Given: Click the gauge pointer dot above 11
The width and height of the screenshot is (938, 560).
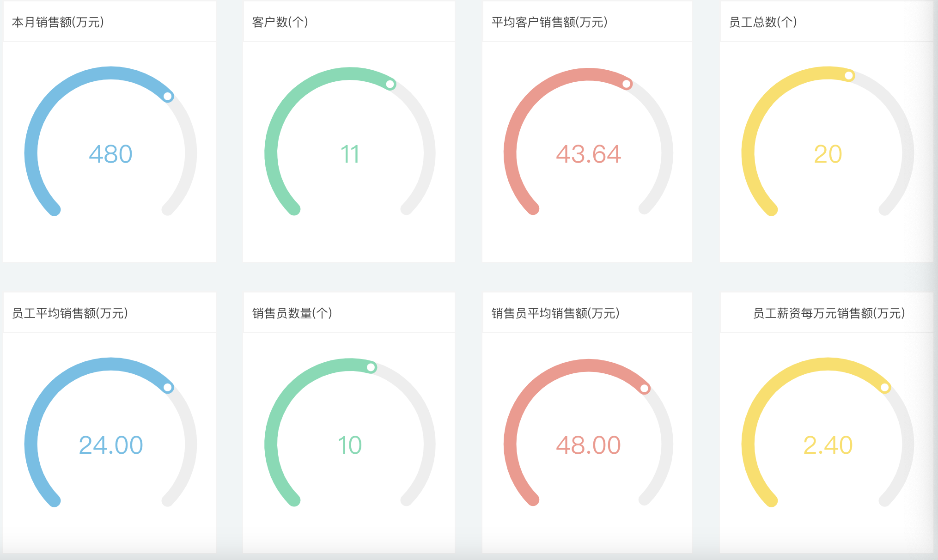Looking at the screenshot, I should tap(390, 84).
